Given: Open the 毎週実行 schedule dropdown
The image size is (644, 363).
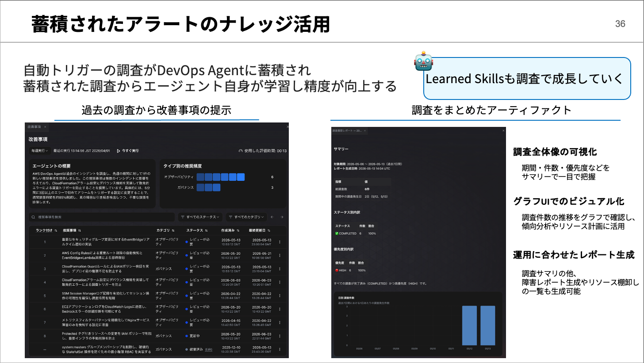Looking at the screenshot, I should [x=39, y=151].
